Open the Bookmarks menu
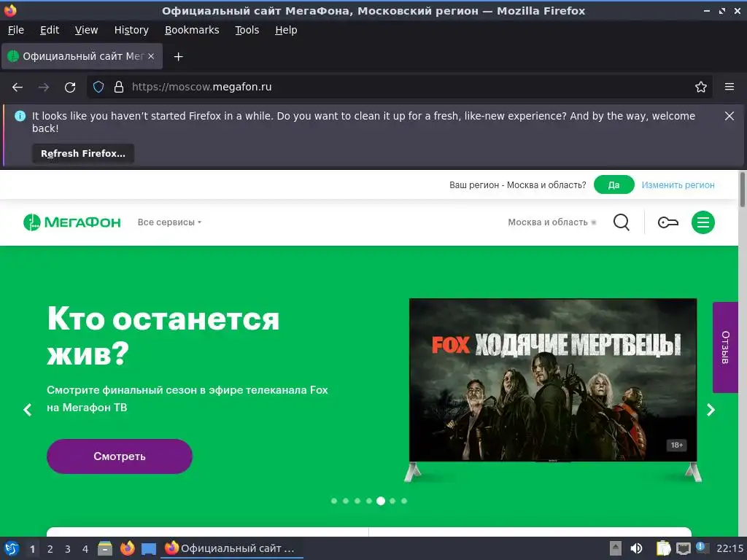The width and height of the screenshot is (747, 560). click(x=192, y=30)
